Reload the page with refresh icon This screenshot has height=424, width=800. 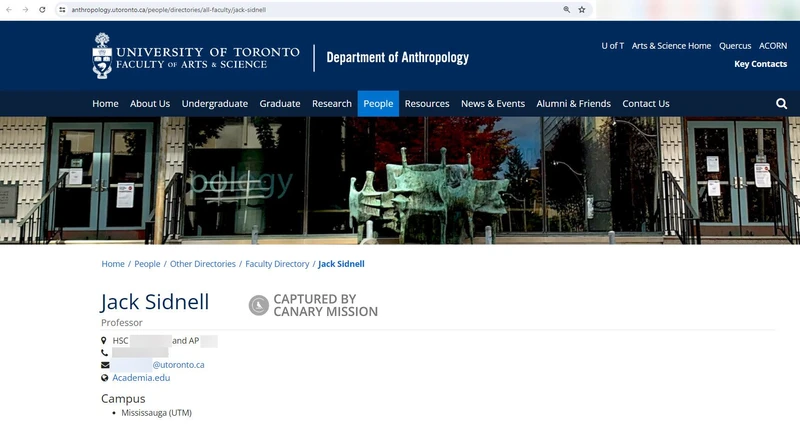[42, 10]
